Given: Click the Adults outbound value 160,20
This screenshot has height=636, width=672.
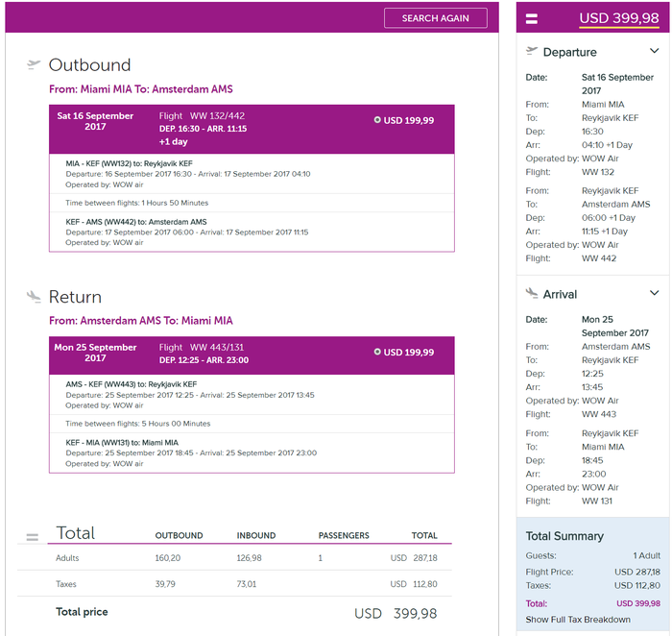Looking at the screenshot, I should click(x=168, y=558).
